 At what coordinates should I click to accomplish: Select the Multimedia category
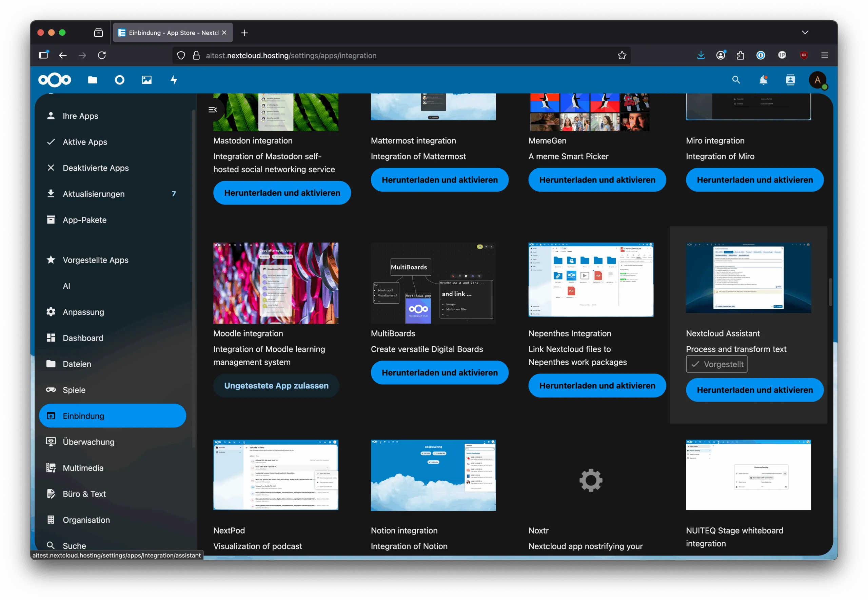pos(112,467)
